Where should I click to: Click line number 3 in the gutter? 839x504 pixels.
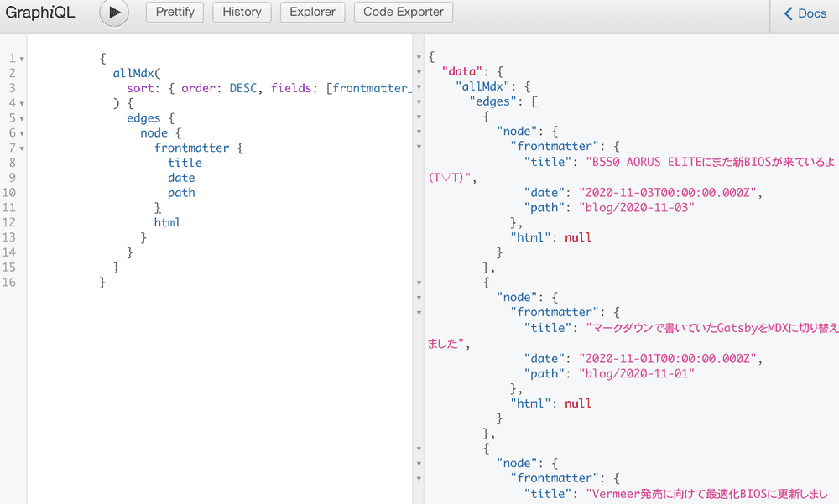[x=12, y=88]
